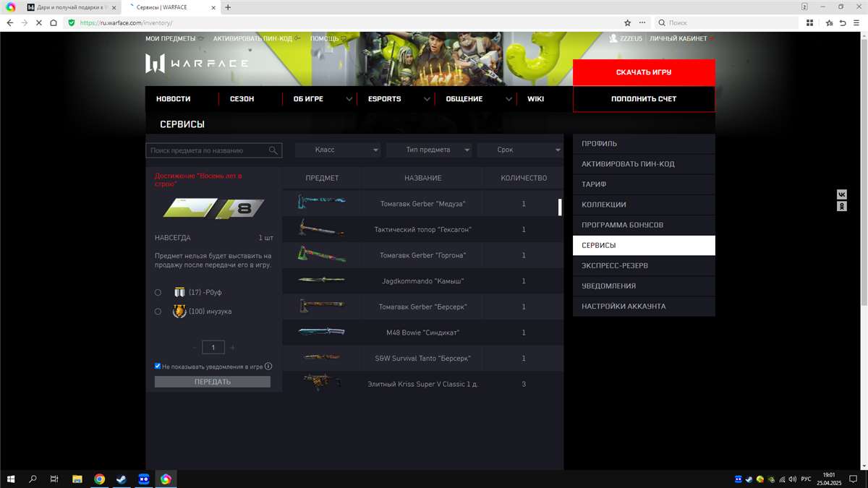Open the Odnoklassniki social icon on right edge
Image resolution: width=868 pixels, height=488 pixels.
(842, 206)
